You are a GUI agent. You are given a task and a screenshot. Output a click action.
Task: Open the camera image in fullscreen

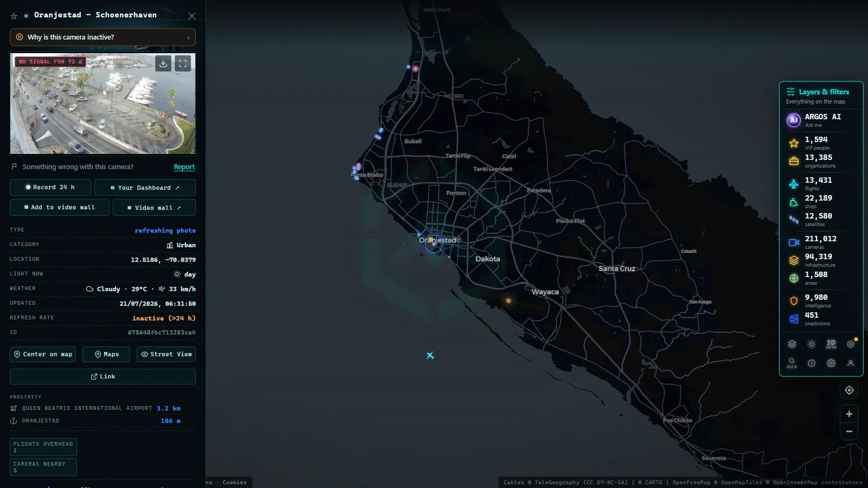(183, 63)
